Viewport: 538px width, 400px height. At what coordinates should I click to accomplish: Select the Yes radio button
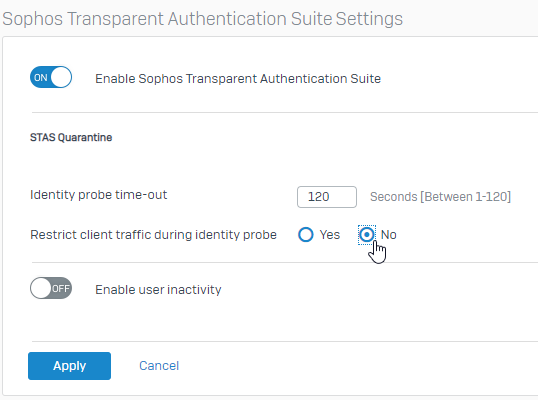(306, 235)
